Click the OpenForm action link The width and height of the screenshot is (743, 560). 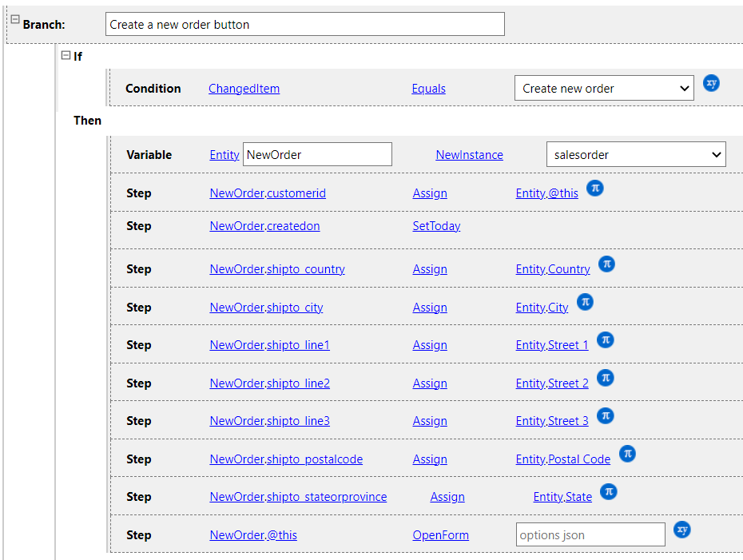[440, 535]
